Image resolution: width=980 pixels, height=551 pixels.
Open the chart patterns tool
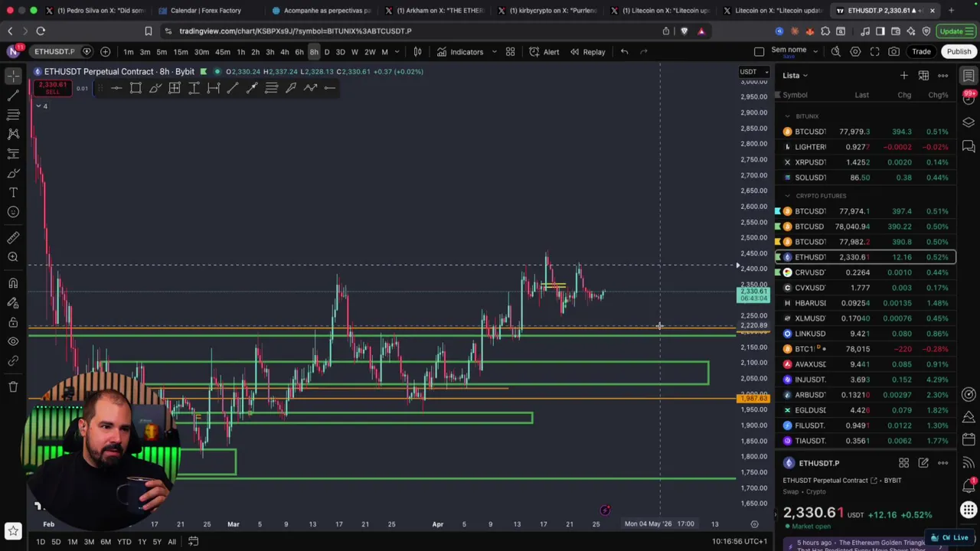(13, 134)
